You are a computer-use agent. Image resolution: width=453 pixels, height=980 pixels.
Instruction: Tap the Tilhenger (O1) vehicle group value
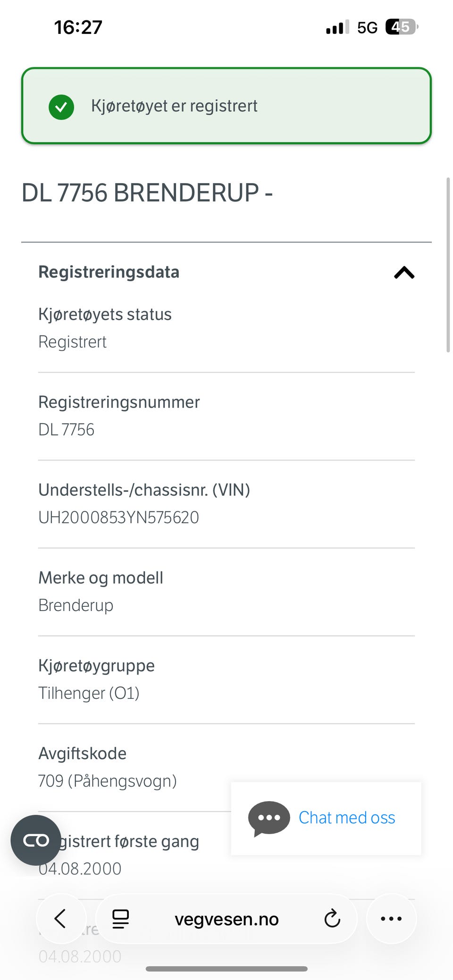coord(89,693)
